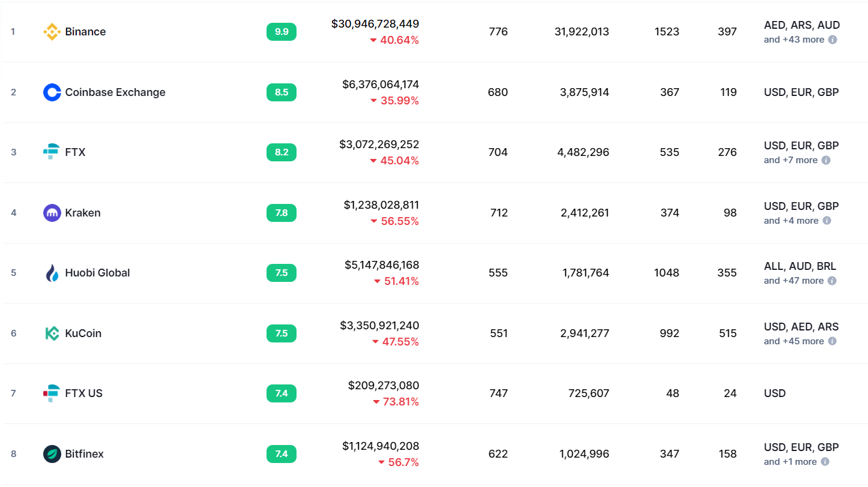Open info icon next to Binance's +43 more
868x487 pixels.
[x=833, y=40]
